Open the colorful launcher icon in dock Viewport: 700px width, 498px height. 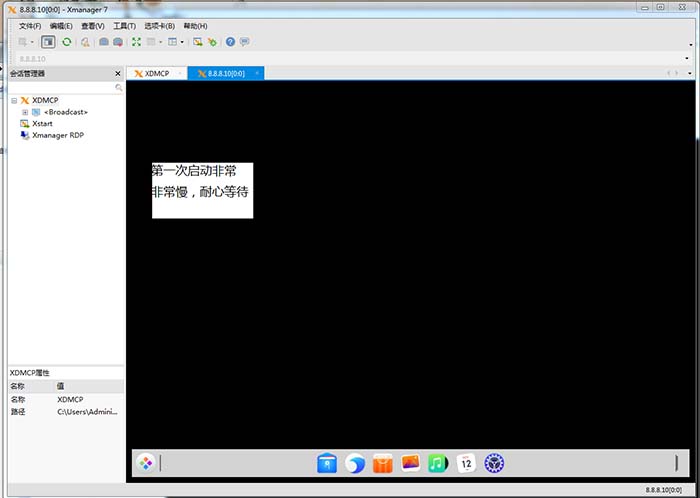click(x=146, y=463)
